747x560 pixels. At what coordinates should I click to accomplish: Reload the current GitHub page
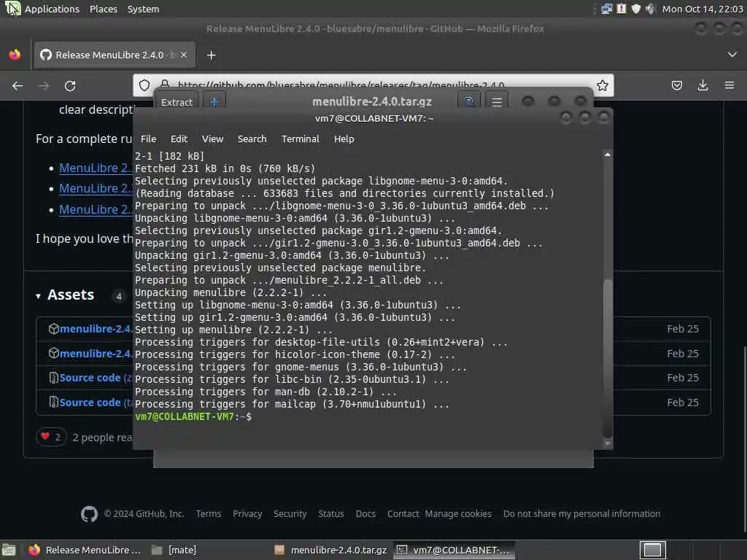(x=70, y=86)
